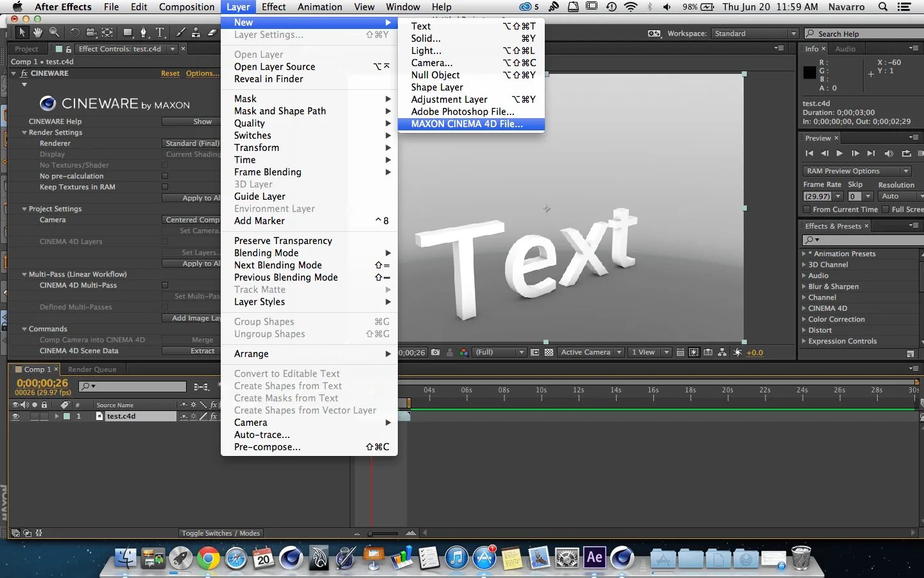Toggle the Preview loop option icon
Viewport: 924px width, 578px height.
[906, 153]
